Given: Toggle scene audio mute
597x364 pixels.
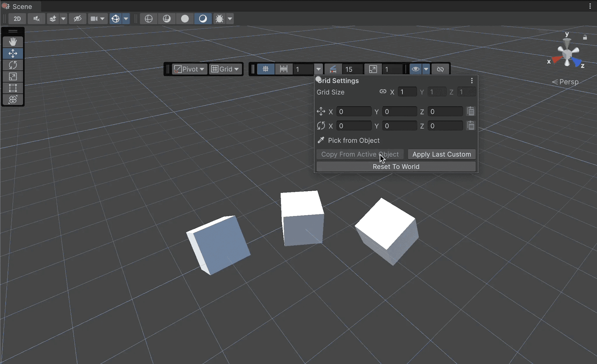Looking at the screenshot, I should click(36, 18).
